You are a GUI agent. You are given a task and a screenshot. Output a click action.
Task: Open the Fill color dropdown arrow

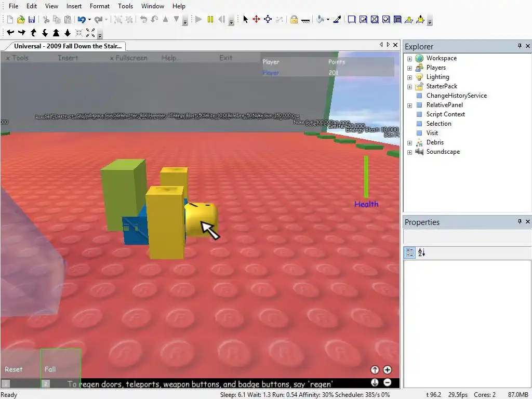(328, 20)
